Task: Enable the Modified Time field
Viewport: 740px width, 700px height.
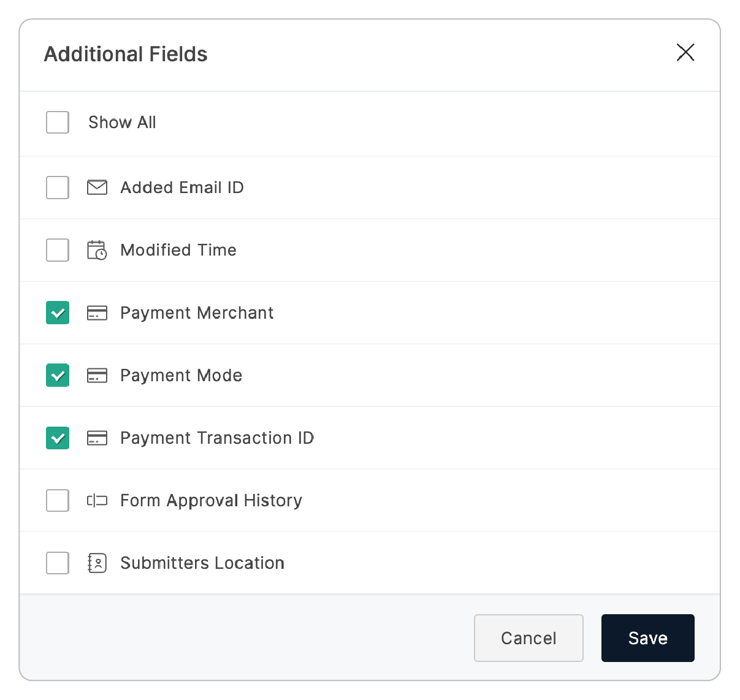Action: [x=57, y=250]
